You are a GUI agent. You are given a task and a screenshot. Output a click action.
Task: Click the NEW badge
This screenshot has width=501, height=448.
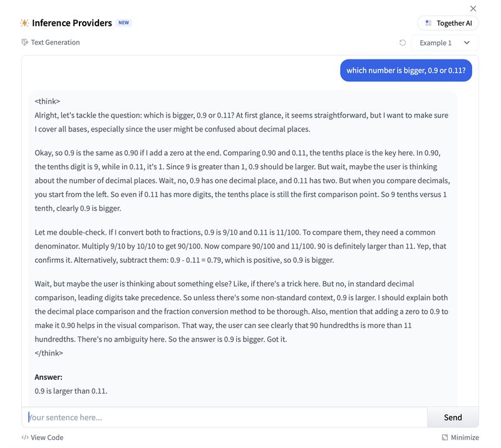[123, 23]
